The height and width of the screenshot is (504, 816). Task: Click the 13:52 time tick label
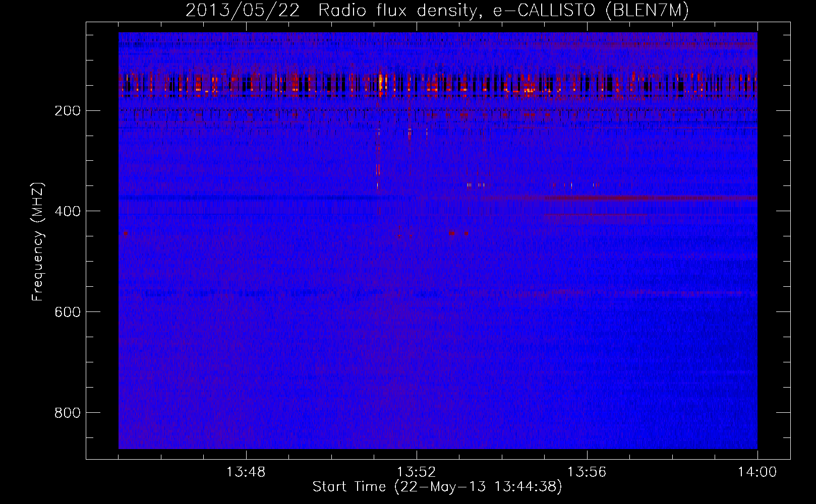point(417,472)
